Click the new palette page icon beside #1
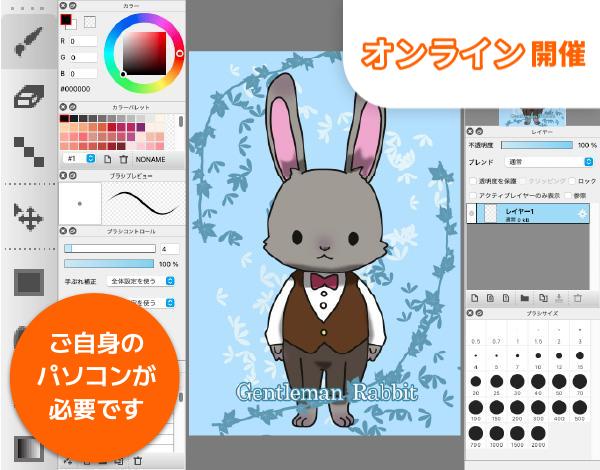The width and height of the screenshot is (600, 470). pos(108,159)
